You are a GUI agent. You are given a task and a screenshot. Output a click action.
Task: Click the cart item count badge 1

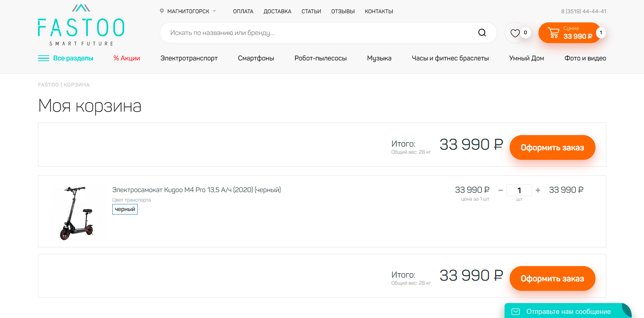click(601, 33)
